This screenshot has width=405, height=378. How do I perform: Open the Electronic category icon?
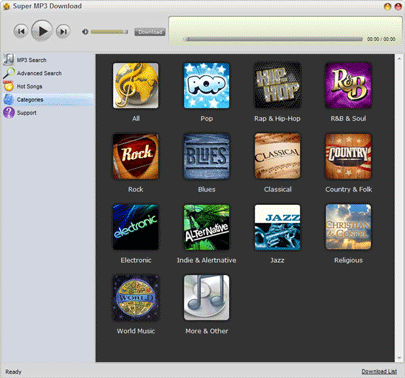pos(136,227)
